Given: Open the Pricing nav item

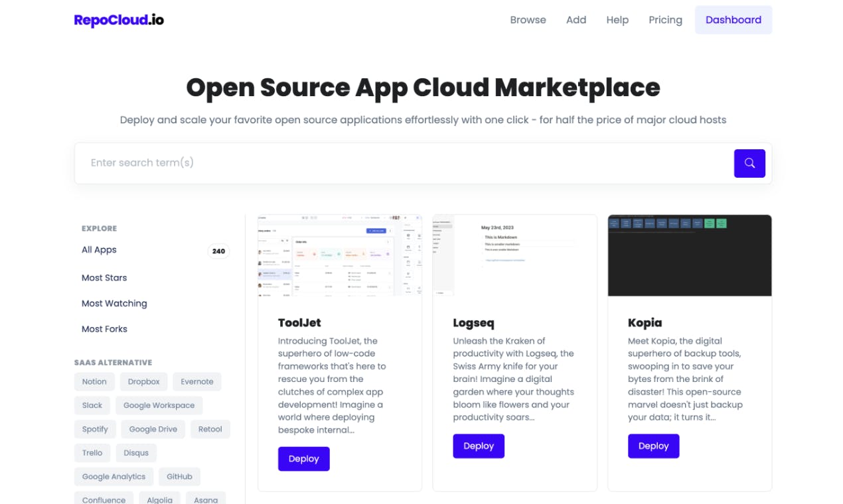Looking at the screenshot, I should tap(665, 20).
